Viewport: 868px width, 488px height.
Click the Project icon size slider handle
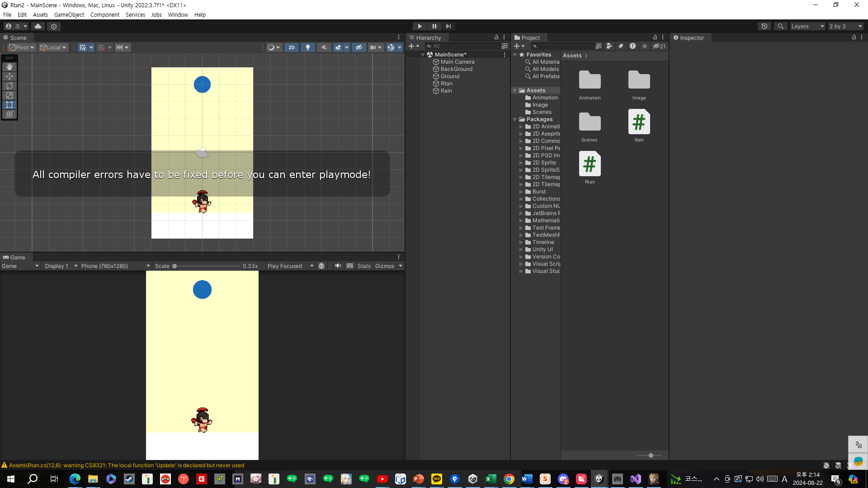pos(651,455)
